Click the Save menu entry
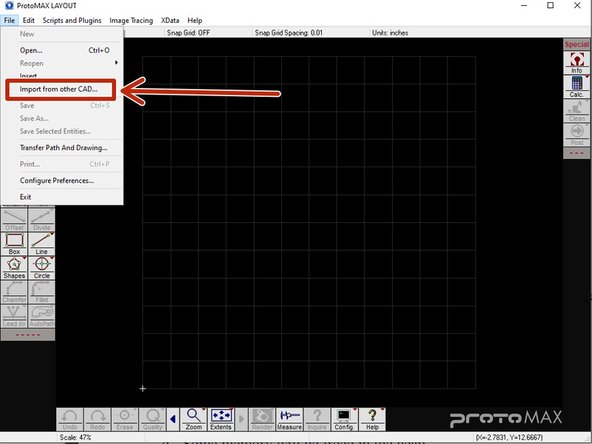The height and width of the screenshot is (444, 592). (62, 106)
